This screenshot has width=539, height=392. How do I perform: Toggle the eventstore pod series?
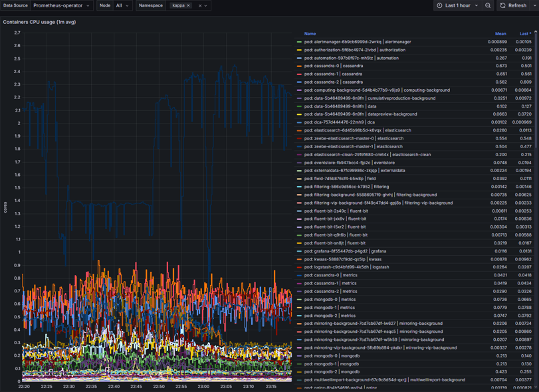point(349,163)
